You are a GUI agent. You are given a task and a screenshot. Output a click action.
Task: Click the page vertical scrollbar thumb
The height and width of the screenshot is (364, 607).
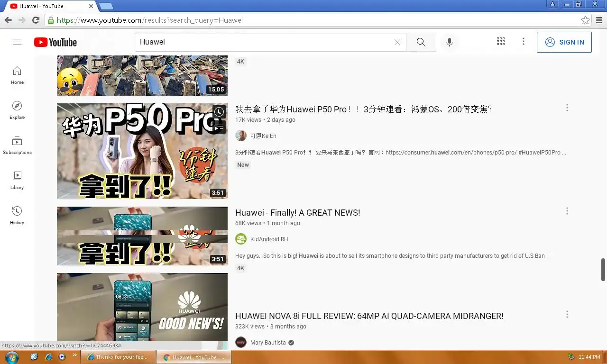tap(603, 270)
